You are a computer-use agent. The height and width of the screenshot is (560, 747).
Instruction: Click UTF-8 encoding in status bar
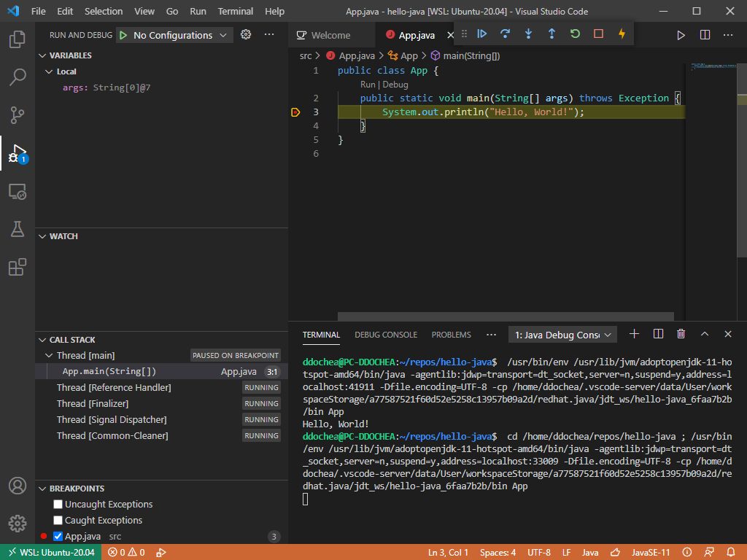(539, 553)
